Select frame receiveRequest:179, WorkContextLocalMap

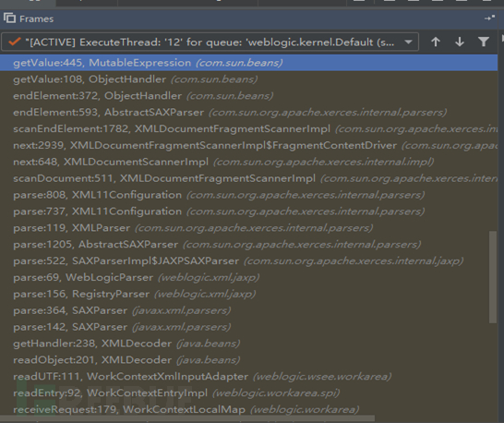pyautogui.click(x=249, y=409)
